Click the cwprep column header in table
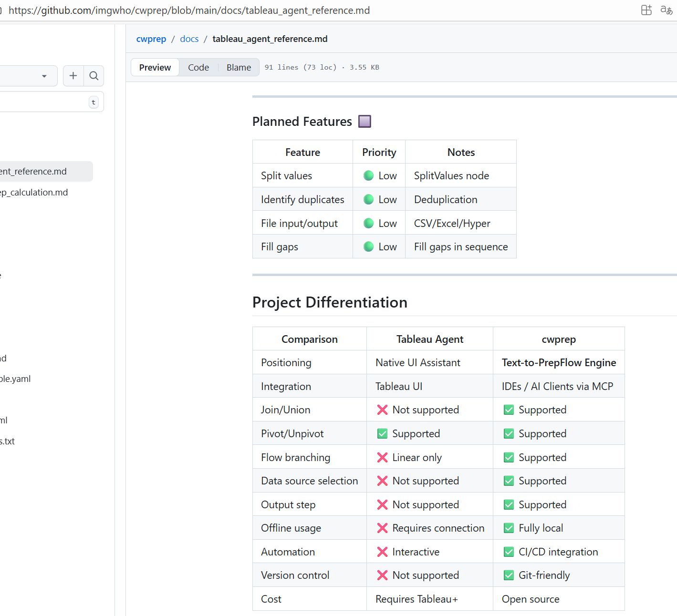This screenshot has width=677, height=616. [x=559, y=339]
